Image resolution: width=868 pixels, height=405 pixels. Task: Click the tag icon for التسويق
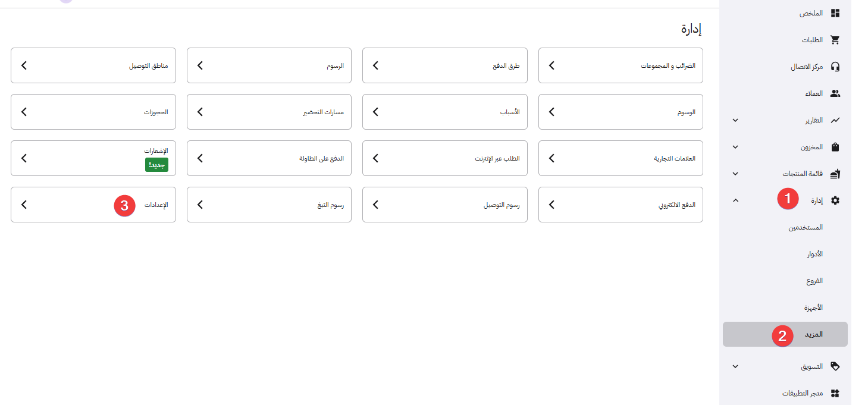835,366
